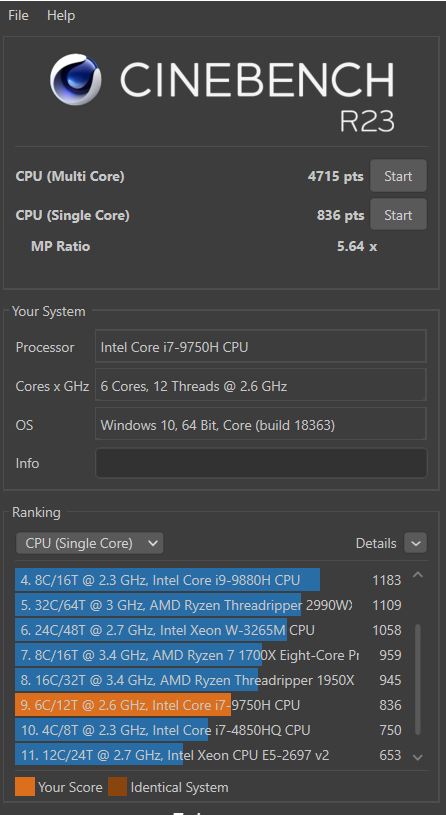The height and width of the screenshot is (815, 446).
Task: Click the scroll down arrow in Ranking list
Action: pos(418,757)
